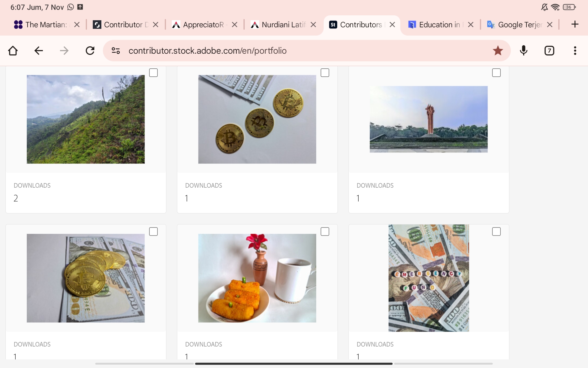Open Chrome home page
The height and width of the screenshot is (368, 588).
tap(13, 50)
